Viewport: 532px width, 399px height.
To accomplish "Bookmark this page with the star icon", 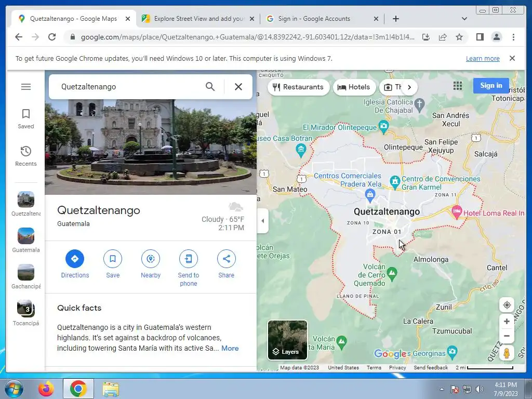I will [459, 37].
